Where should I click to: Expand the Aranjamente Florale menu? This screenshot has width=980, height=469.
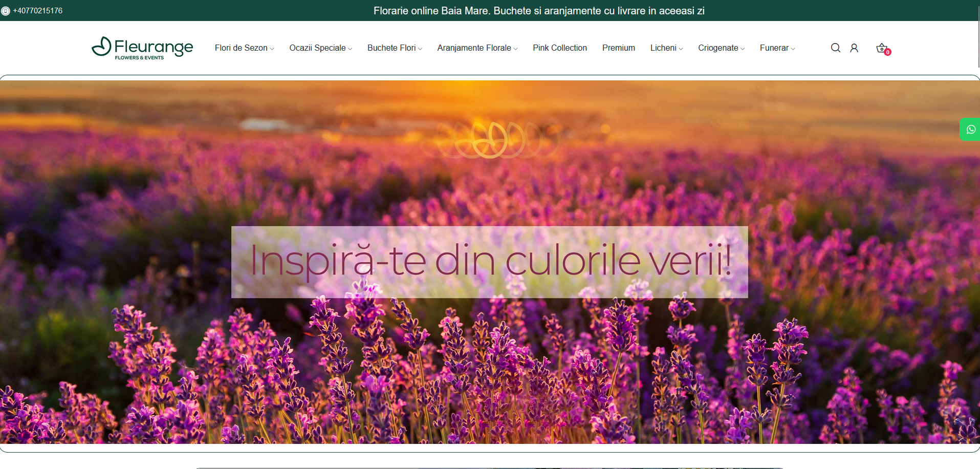pyautogui.click(x=477, y=48)
